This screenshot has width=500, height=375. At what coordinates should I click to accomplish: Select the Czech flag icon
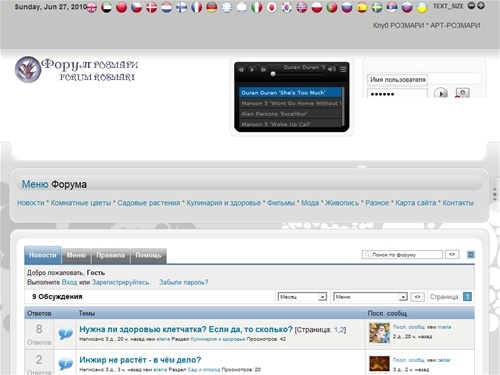[x=136, y=7]
